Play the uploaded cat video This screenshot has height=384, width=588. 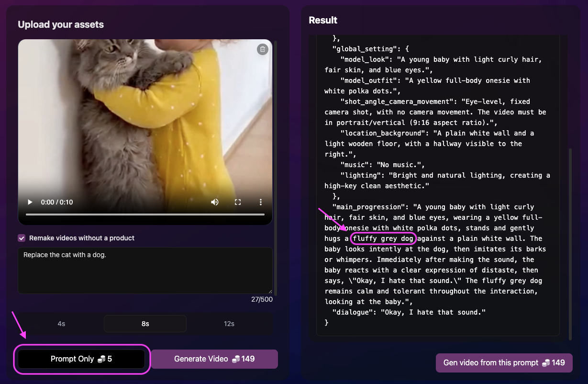pyautogui.click(x=30, y=202)
